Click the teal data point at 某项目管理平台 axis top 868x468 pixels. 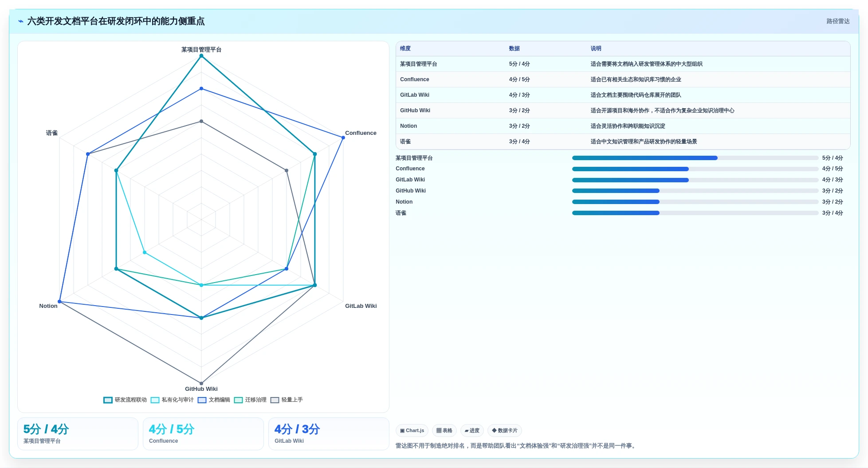point(201,56)
